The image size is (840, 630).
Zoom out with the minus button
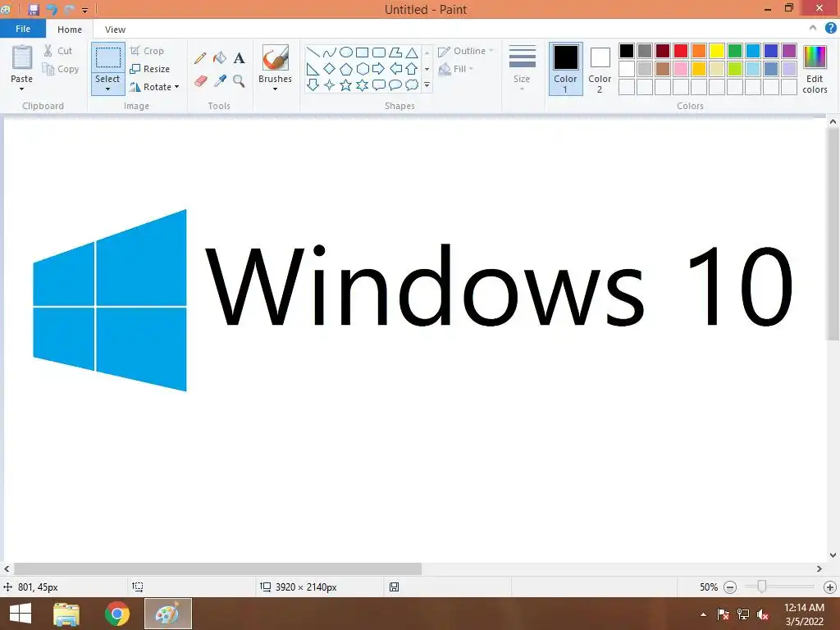tap(729, 587)
